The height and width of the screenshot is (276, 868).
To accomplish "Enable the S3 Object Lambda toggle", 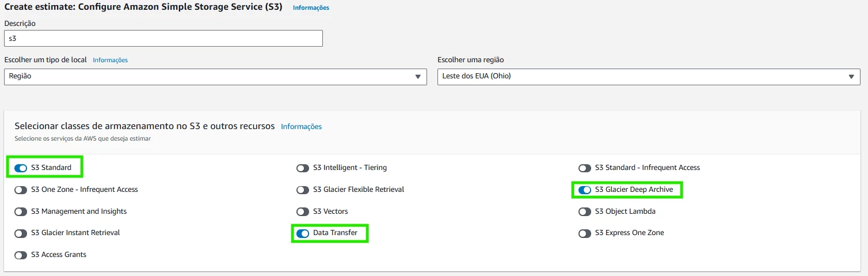I will pyautogui.click(x=585, y=211).
